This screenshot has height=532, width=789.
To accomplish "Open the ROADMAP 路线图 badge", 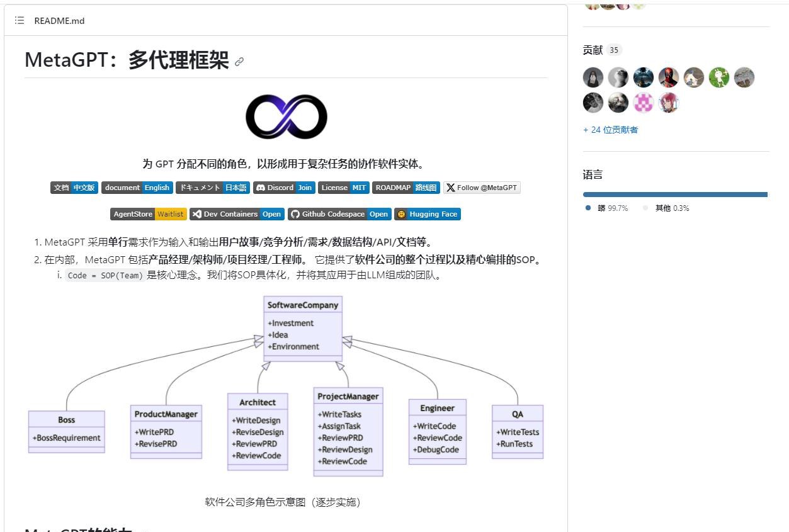I will 406,188.
